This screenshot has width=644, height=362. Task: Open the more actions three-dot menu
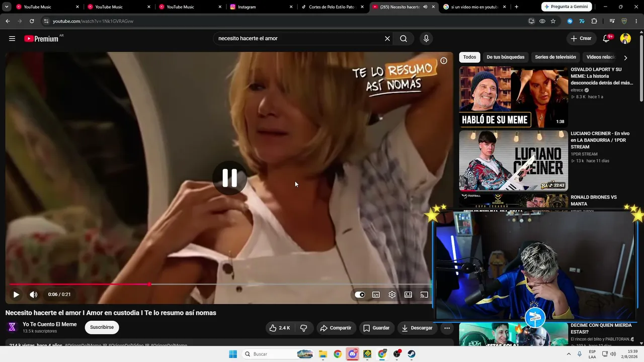pyautogui.click(x=447, y=328)
